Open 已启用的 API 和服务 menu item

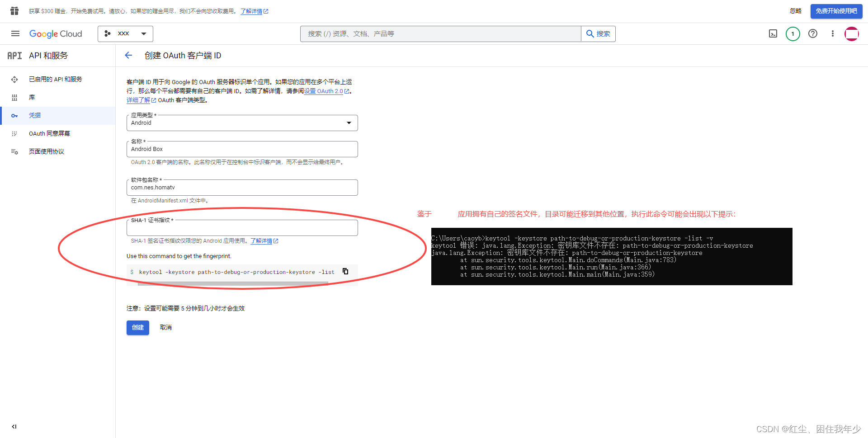coord(58,79)
